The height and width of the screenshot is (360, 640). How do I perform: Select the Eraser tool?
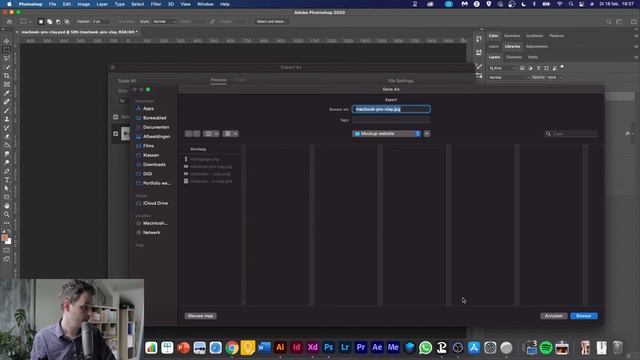click(x=7, y=137)
